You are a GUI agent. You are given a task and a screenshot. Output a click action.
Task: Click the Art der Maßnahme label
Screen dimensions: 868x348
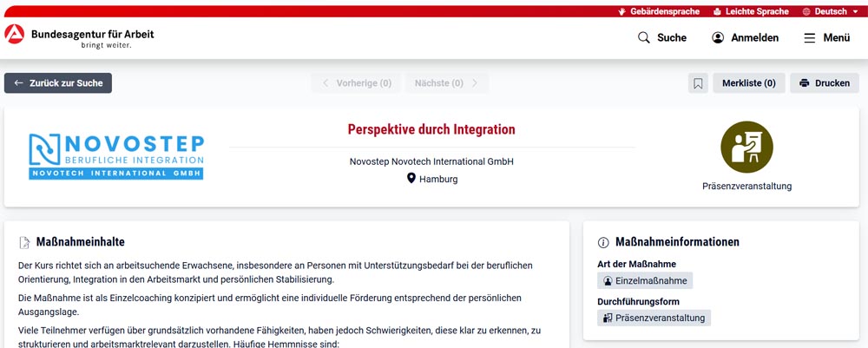(x=636, y=264)
